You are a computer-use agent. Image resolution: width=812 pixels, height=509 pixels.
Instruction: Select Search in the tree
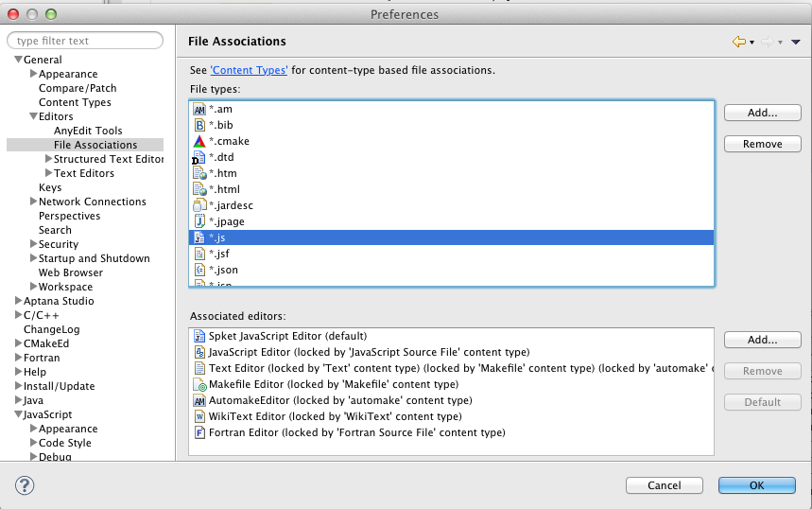[x=55, y=230]
